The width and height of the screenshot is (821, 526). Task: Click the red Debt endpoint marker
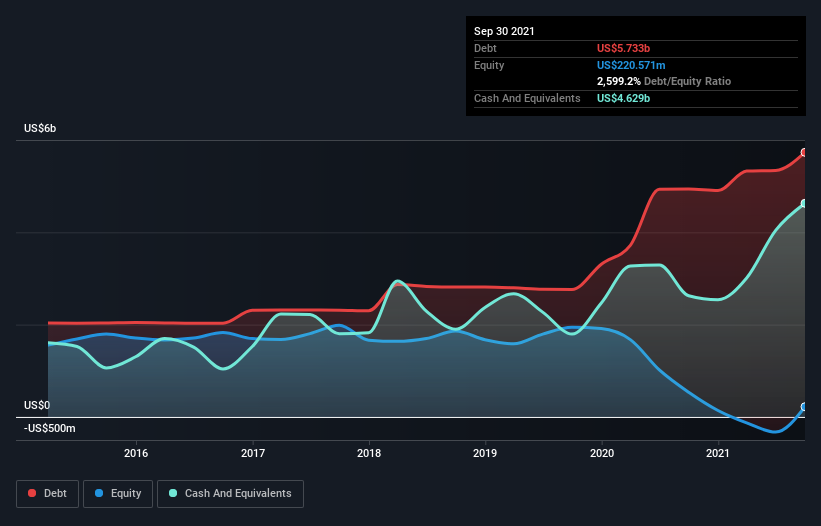pyautogui.click(x=804, y=153)
